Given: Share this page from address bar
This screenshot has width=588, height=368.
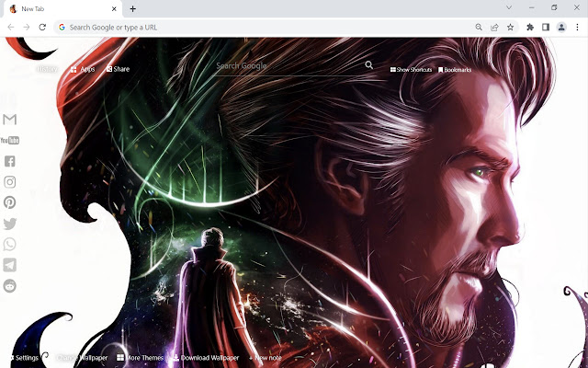Looking at the screenshot, I should click(494, 27).
